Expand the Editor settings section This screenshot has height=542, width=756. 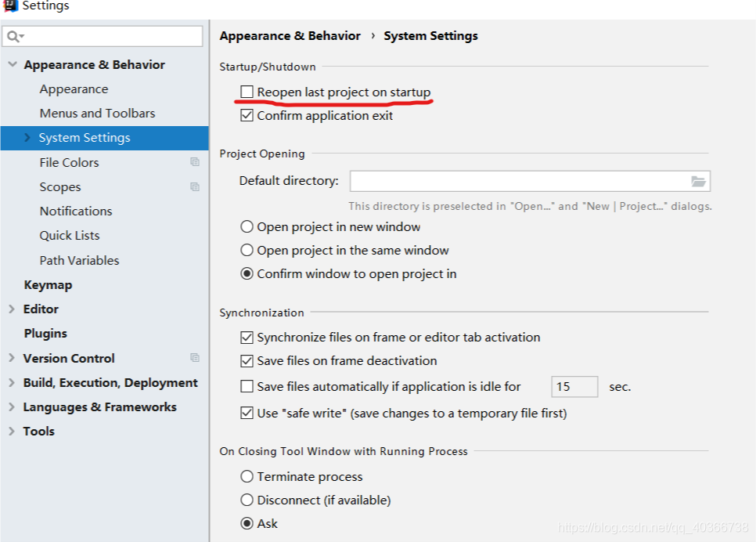(12, 309)
